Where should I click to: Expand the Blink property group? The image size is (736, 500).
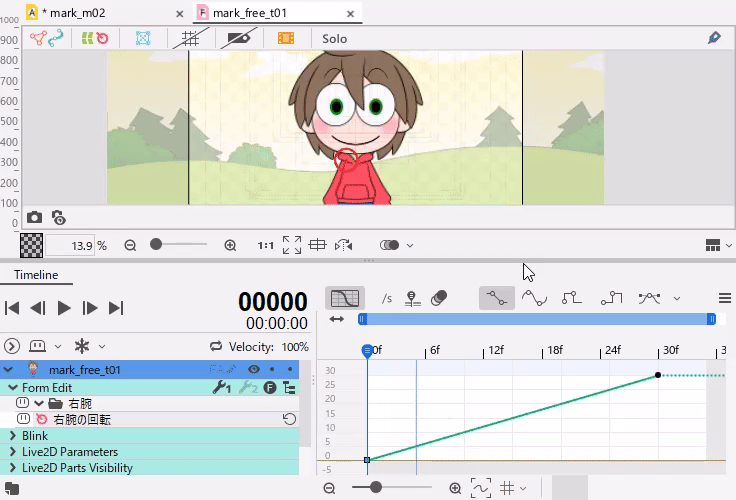coord(13,436)
